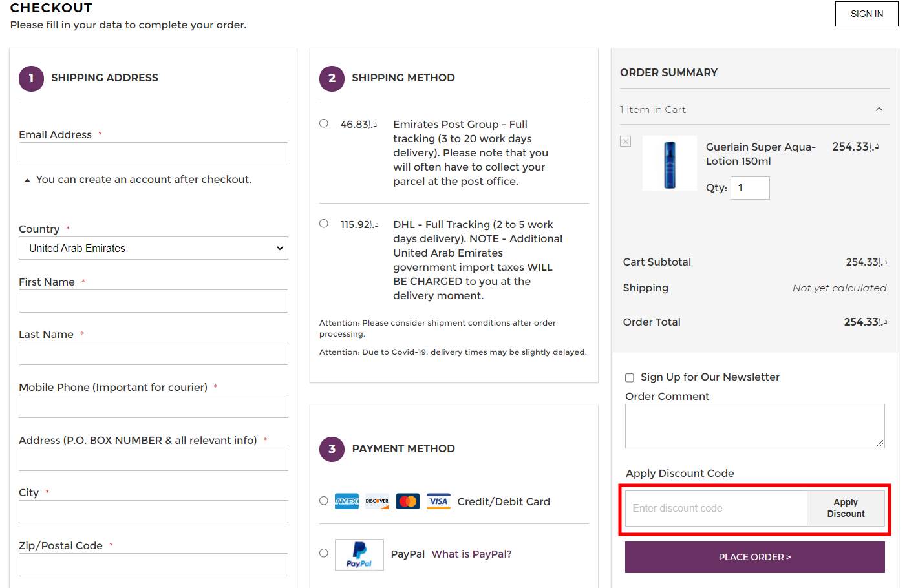Click inside the Qty quantity field
Image resolution: width=907 pixels, height=588 pixels.
coord(750,187)
